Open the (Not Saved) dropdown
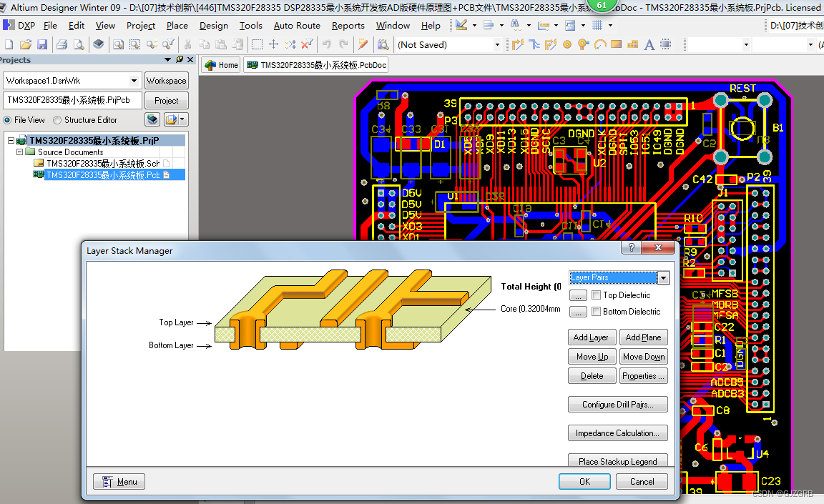Image resolution: width=824 pixels, height=504 pixels. coord(497,44)
